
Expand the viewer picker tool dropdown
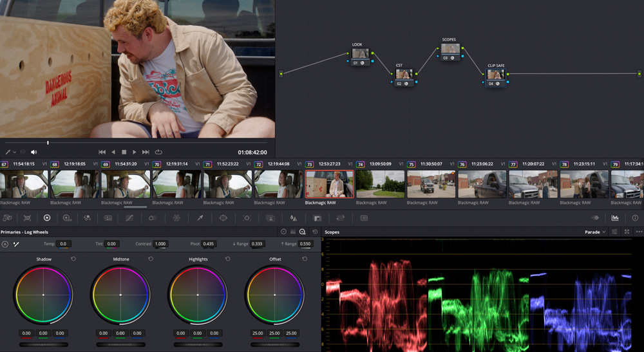pyautogui.click(x=14, y=152)
